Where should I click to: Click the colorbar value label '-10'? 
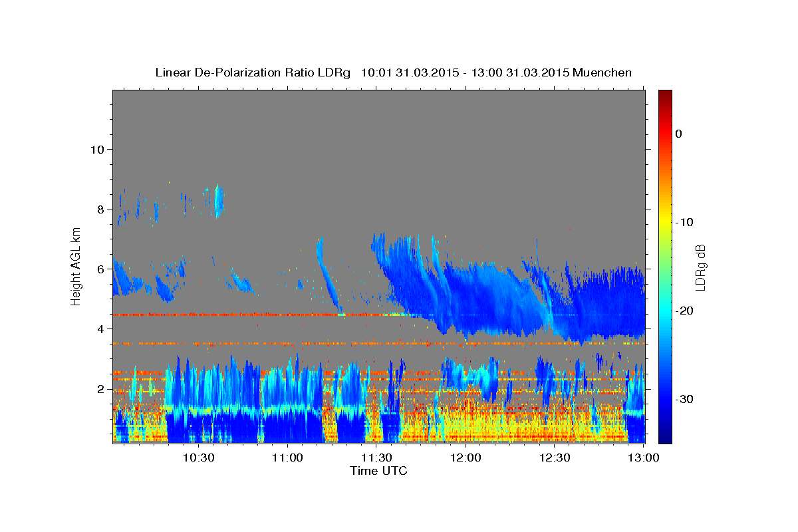[684, 222]
